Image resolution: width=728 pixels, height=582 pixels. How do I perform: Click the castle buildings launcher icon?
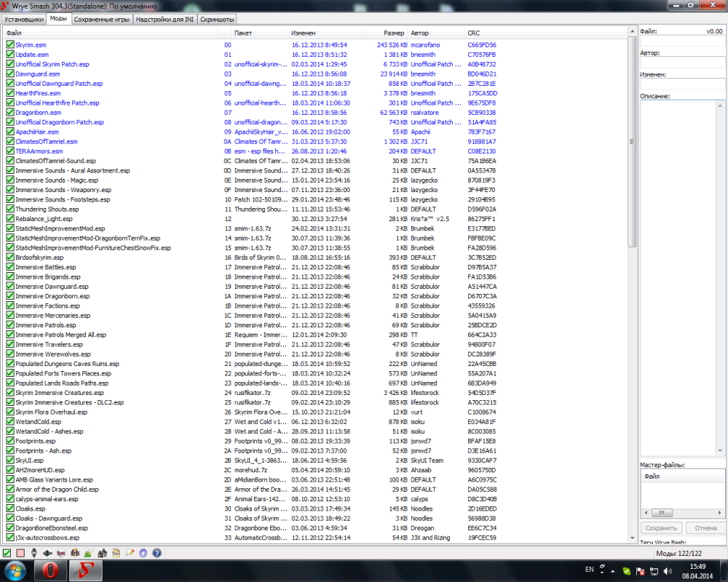(x=102, y=553)
